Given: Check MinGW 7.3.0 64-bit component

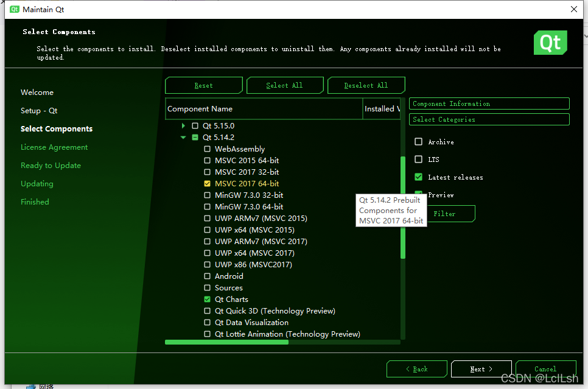Looking at the screenshot, I should coord(207,207).
